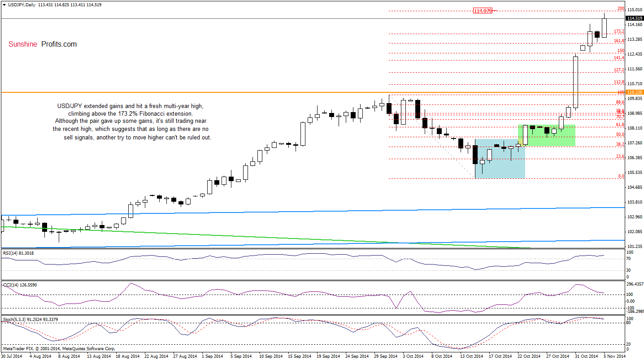Click the 113.285 price on the axis

[x=635, y=39]
